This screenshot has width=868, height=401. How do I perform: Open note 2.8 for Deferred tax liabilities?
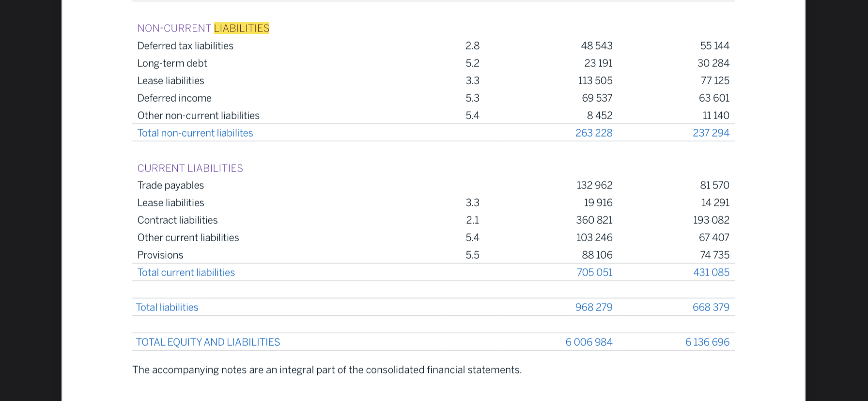(x=472, y=46)
